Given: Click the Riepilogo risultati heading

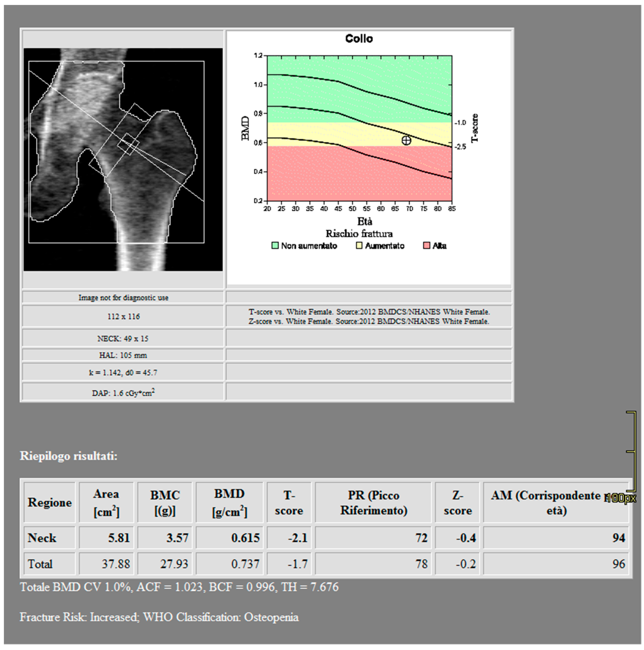Looking at the screenshot, I should pos(69,456).
